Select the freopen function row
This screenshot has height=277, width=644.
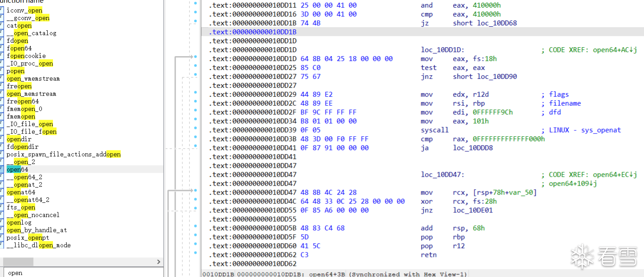coord(19,86)
